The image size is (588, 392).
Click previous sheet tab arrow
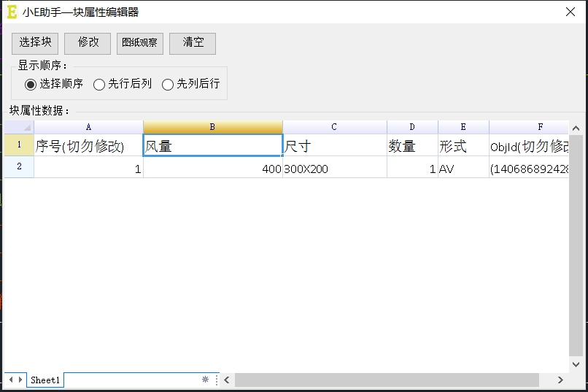coord(11,380)
